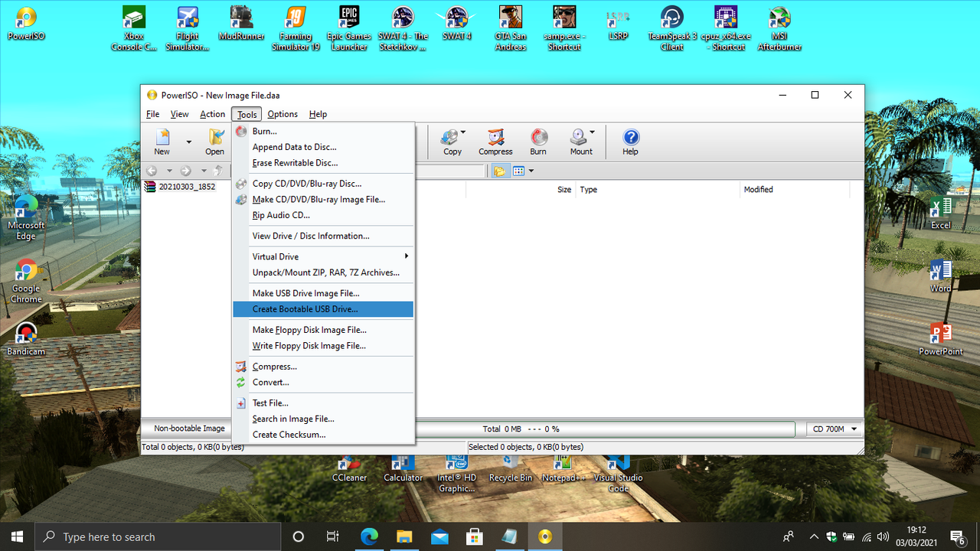The image size is (980, 551).
Task: Select the Recycle Bin desktop icon
Action: [511, 467]
